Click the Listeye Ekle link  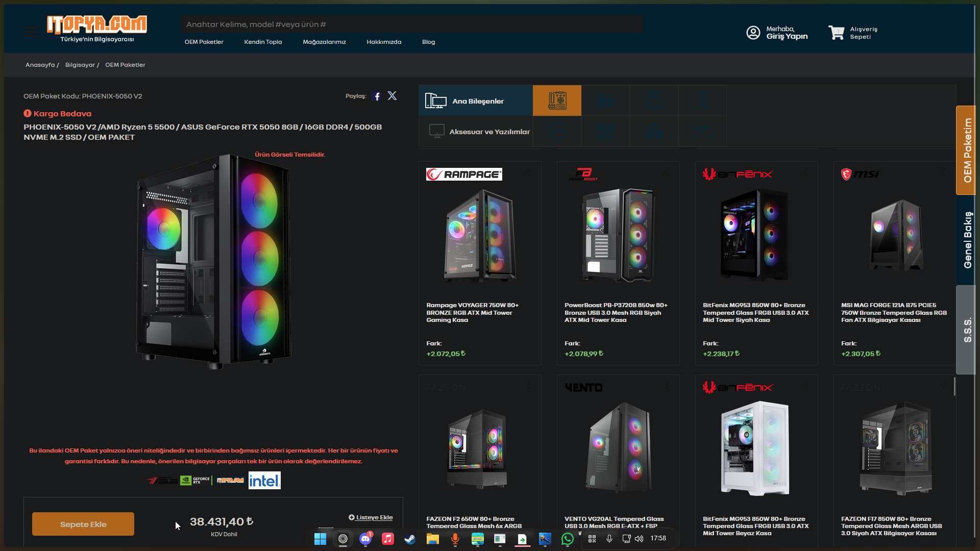(x=371, y=517)
